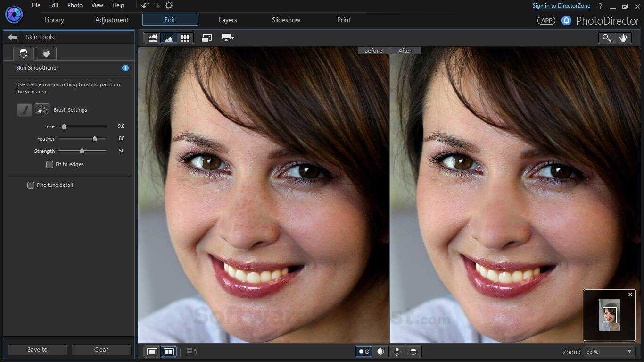
Task: Switch to the Layers tab
Action: coord(227,20)
